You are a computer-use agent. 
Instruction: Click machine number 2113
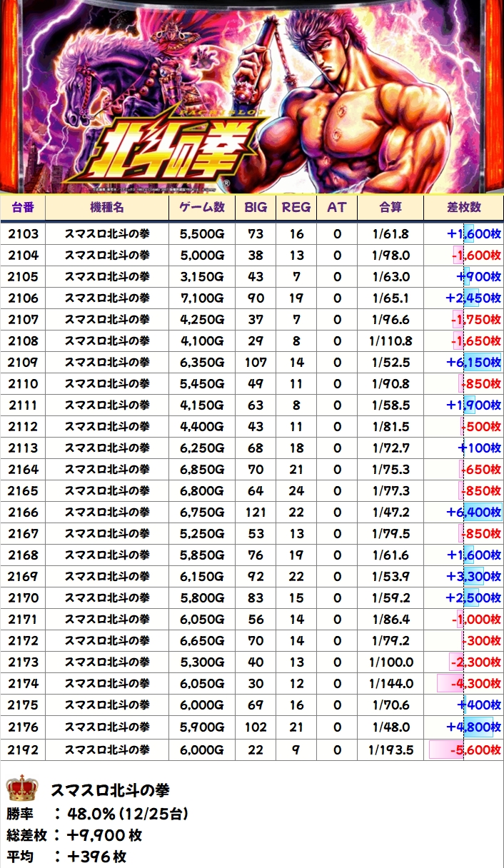tap(24, 448)
